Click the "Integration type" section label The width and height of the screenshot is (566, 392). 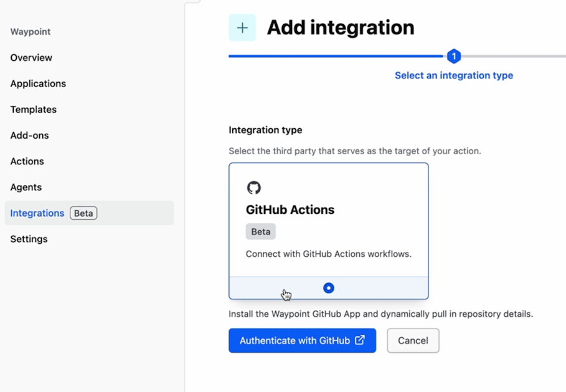point(265,130)
